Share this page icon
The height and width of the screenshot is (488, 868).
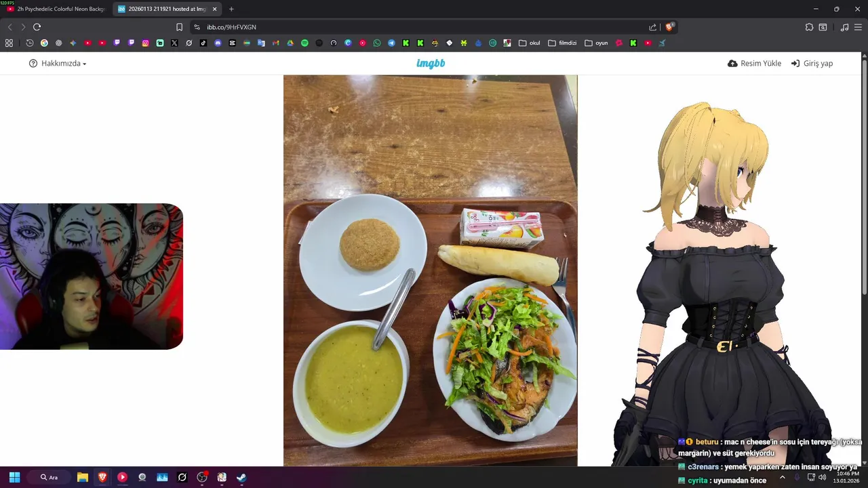point(652,27)
